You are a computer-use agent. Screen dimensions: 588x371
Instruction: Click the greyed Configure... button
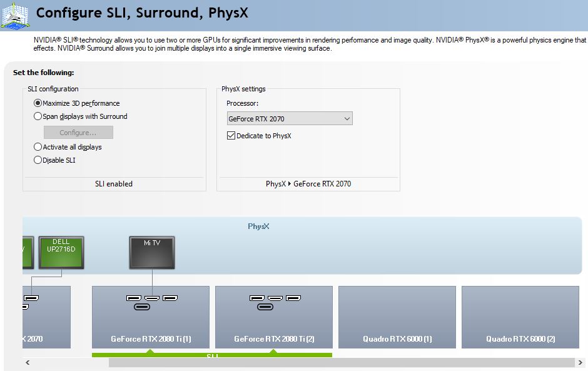point(78,133)
